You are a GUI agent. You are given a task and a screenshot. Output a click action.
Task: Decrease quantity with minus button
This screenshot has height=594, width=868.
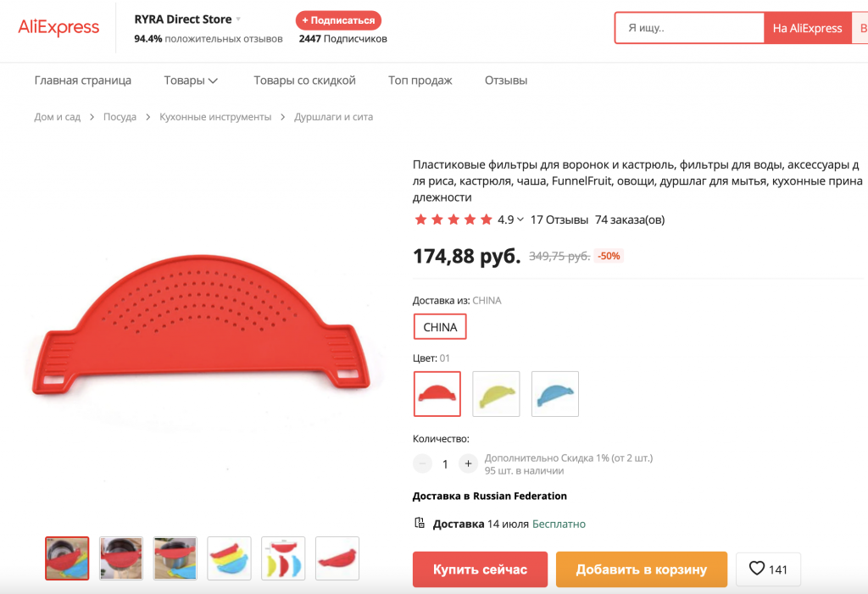[423, 464]
